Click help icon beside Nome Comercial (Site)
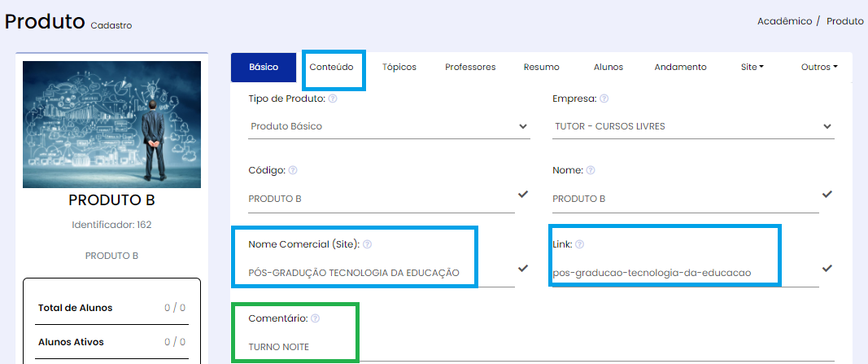The height and width of the screenshot is (364, 868). click(367, 243)
